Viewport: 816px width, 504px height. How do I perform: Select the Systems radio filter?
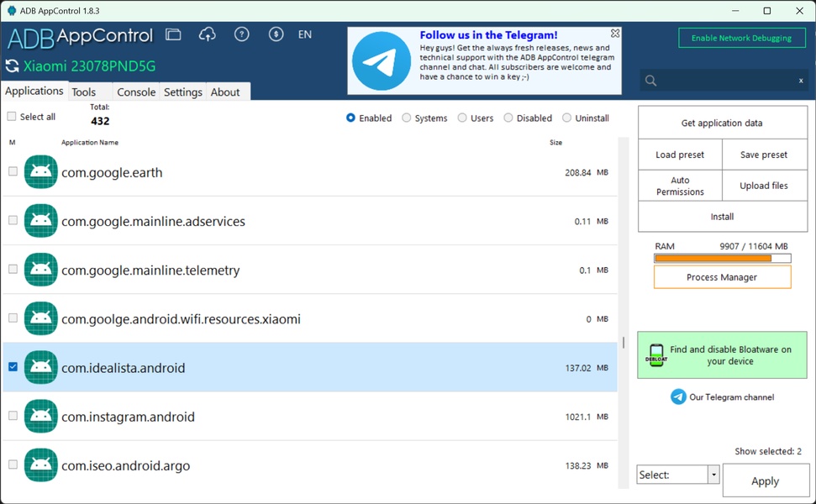click(x=407, y=118)
